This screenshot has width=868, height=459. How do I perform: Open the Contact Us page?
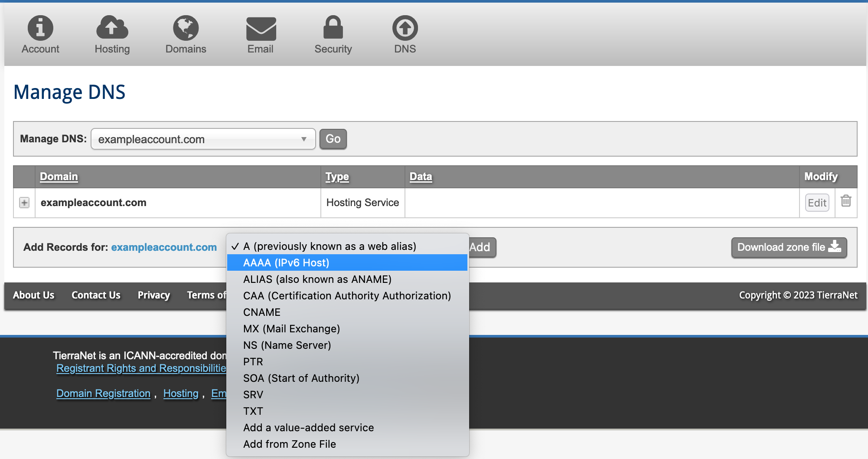(96, 295)
